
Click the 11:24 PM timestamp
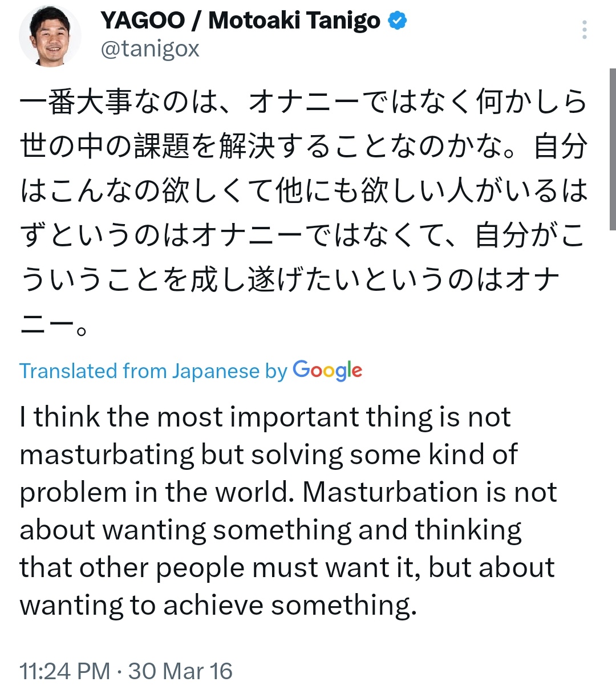tap(65, 671)
